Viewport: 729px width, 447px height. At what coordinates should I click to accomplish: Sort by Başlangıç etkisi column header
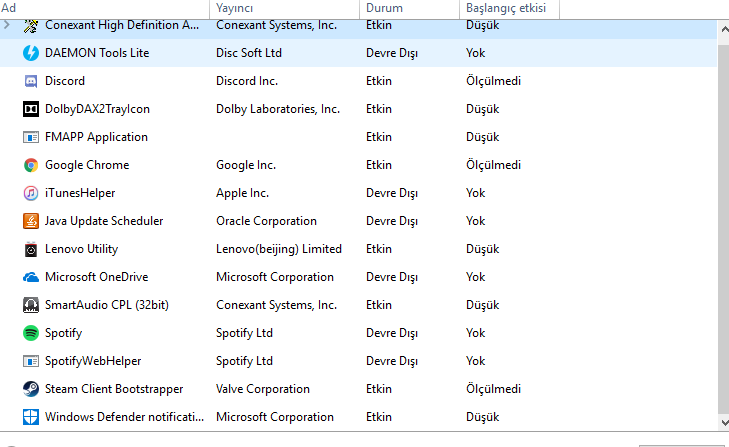click(508, 8)
